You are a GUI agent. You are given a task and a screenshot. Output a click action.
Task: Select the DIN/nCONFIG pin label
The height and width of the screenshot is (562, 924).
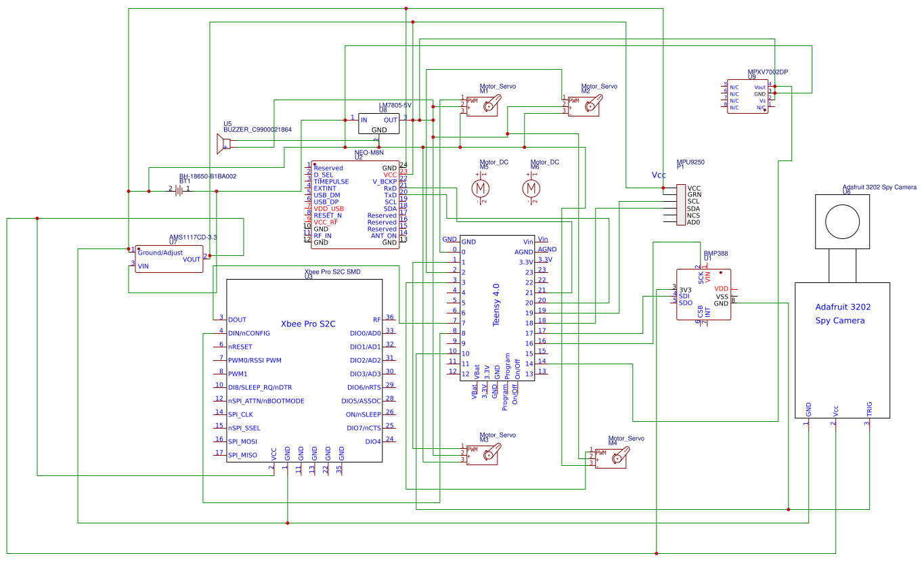[x=249, y=333]
